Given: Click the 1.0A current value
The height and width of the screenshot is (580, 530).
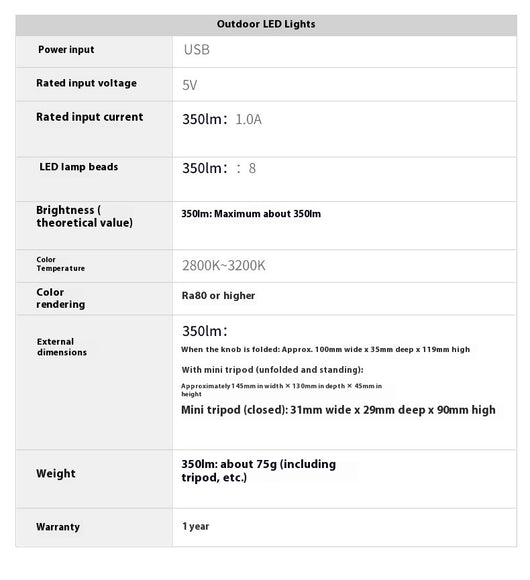Looking at the screenshot, I should 248,119.
